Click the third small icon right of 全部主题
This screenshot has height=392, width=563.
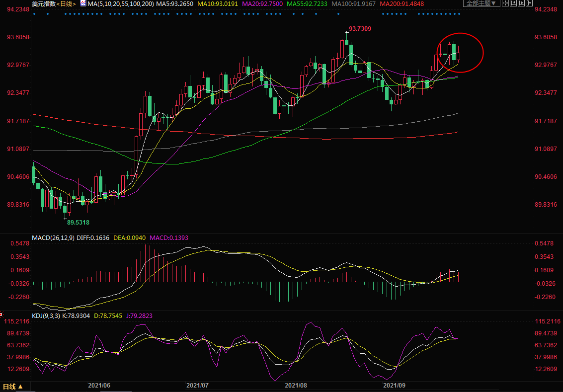tap(520, 3)
